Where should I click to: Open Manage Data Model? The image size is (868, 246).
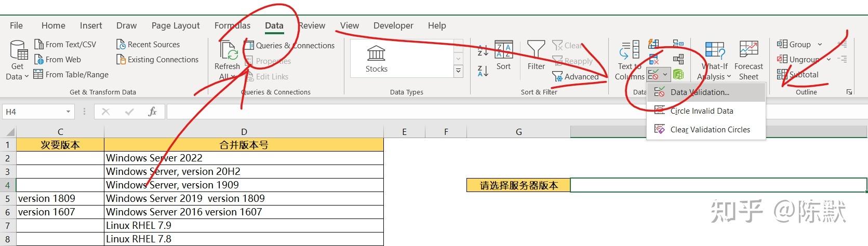(x=678, y=75)
